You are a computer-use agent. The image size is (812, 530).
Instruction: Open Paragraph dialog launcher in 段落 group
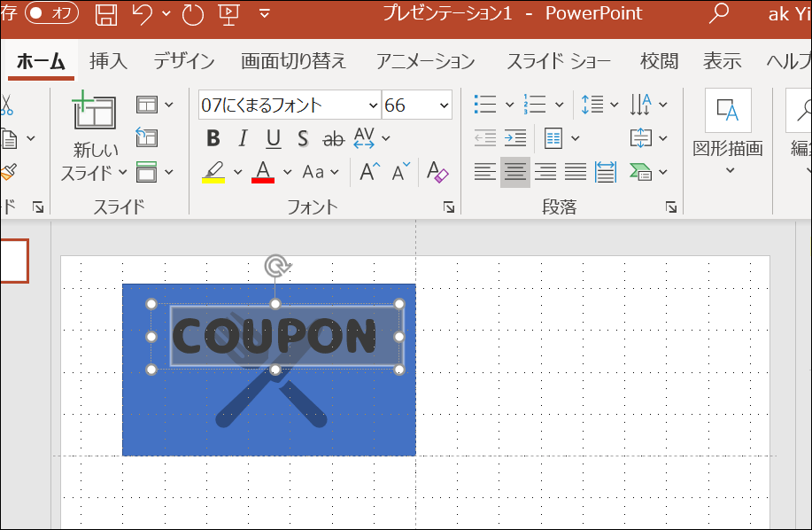[x=671, y=207]
